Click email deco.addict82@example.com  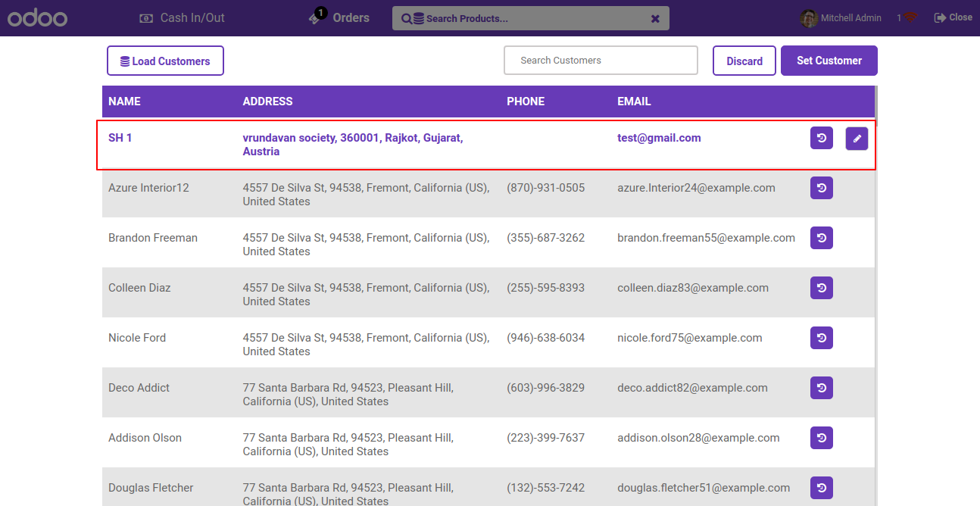coord(692,388)
